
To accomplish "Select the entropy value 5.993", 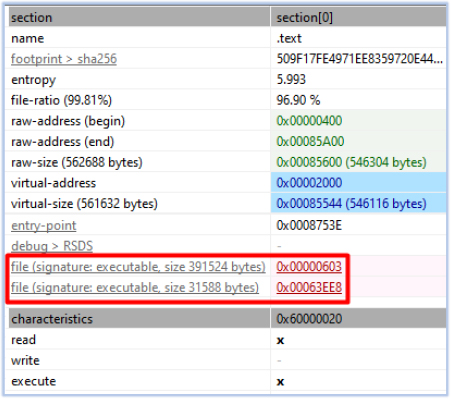I will point(291,80).
